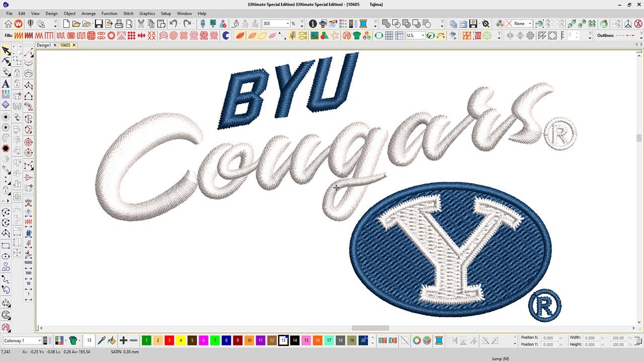This screenshot has width=644, height=362.
Task: Select the Lettering A tool
Action: pyautogui.click(x=6, y=83)
